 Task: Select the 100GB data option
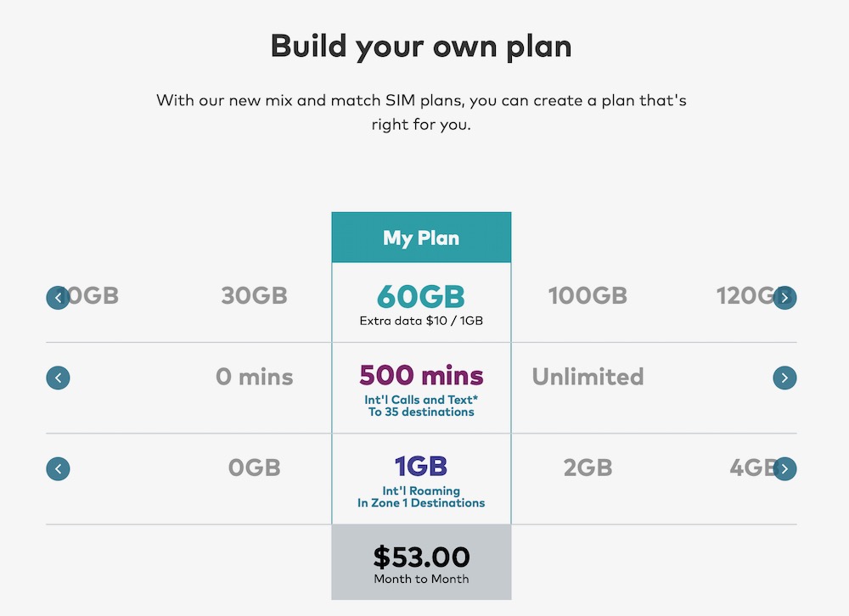(x=588, y=297)
